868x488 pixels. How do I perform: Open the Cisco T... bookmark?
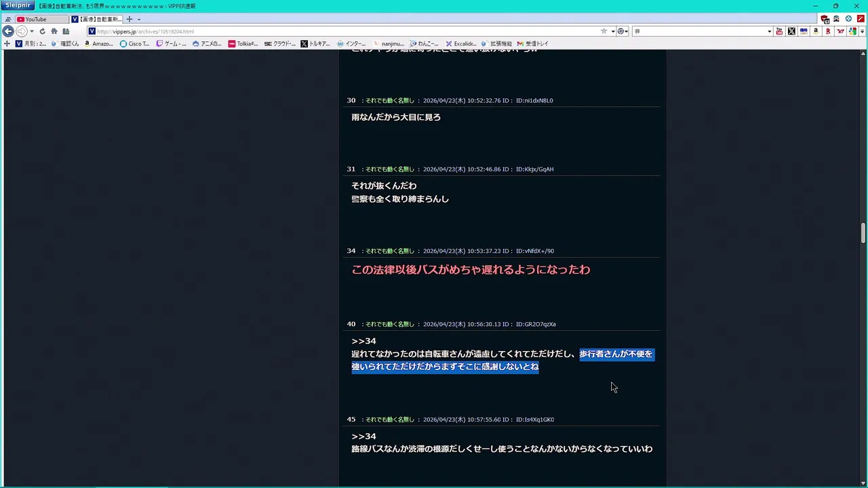(x=134, y=43)
